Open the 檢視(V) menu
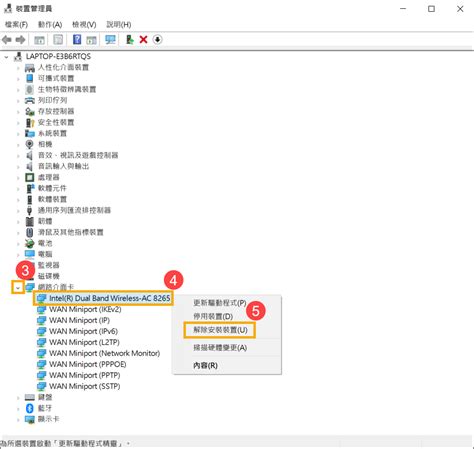This screenshot has height=449, width=474. [x=84, y=24]
